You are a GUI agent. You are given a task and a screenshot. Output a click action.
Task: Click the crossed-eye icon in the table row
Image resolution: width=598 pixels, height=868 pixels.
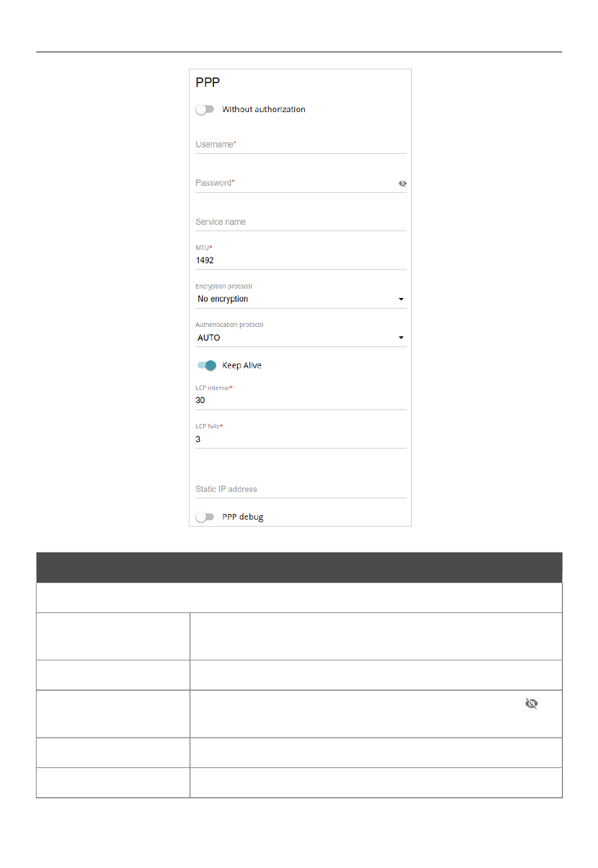coord(531,704)
